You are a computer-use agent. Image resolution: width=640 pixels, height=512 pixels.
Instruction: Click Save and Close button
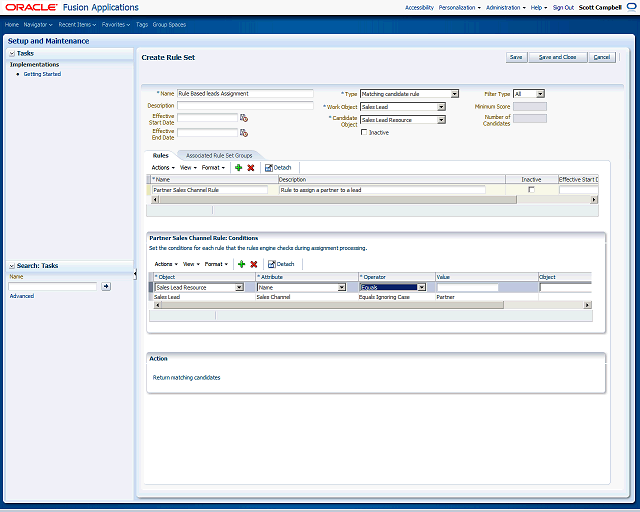point(558,57)
